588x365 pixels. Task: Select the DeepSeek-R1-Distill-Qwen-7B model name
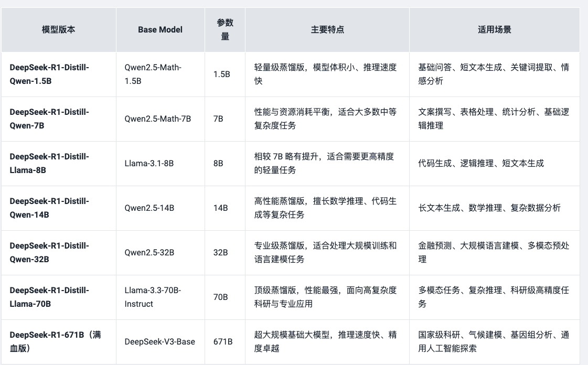(x=49, y=119)
